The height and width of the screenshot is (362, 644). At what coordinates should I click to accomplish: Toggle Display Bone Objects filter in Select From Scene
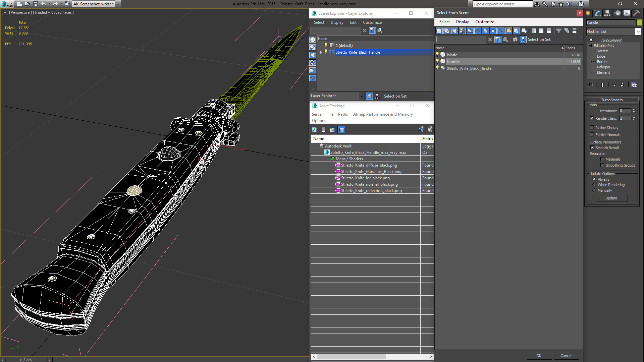tap(501, 31)
